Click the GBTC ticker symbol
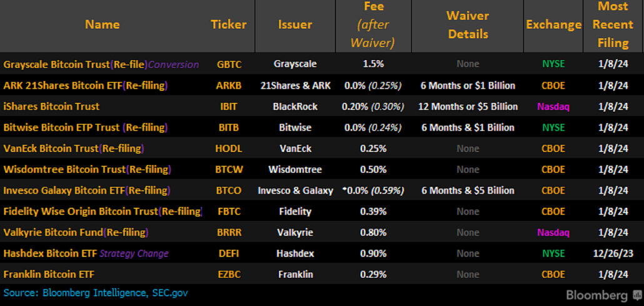Viewport: 644px width, 306px height. click(229, 64)
